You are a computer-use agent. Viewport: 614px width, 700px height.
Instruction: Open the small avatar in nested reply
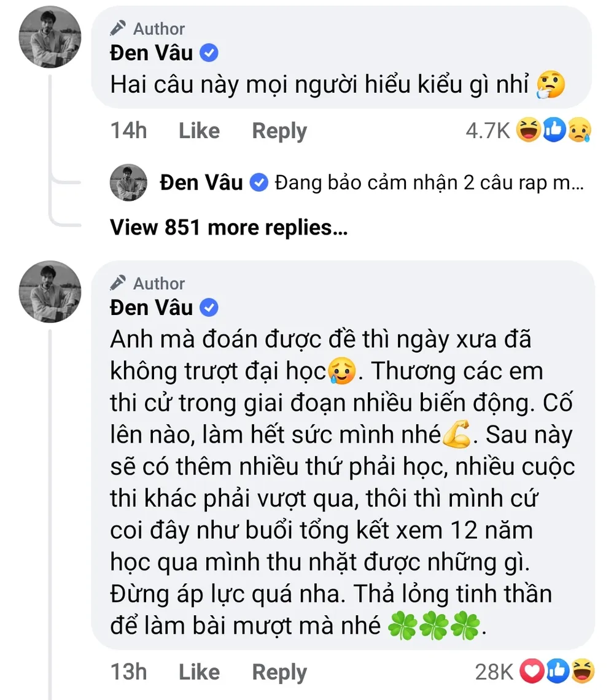[x=128, y=182]
